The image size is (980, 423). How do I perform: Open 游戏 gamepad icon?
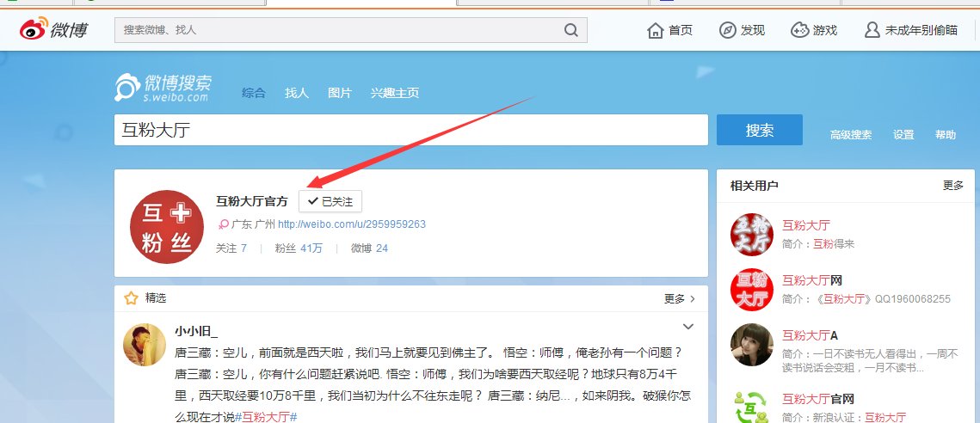[x=800, y=30]
